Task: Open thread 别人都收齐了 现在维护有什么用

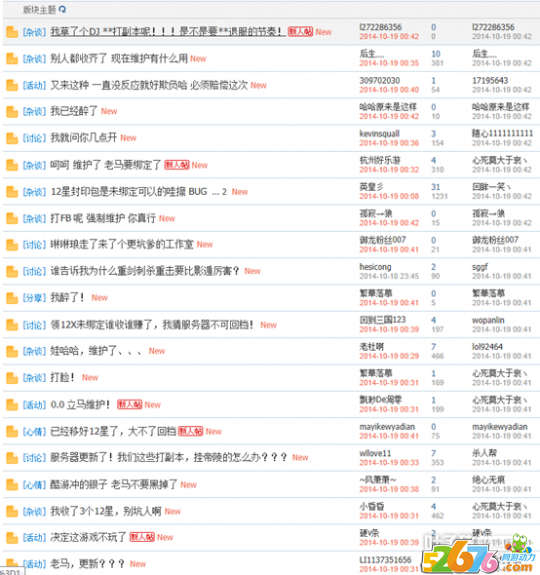Action: (119, 58)
